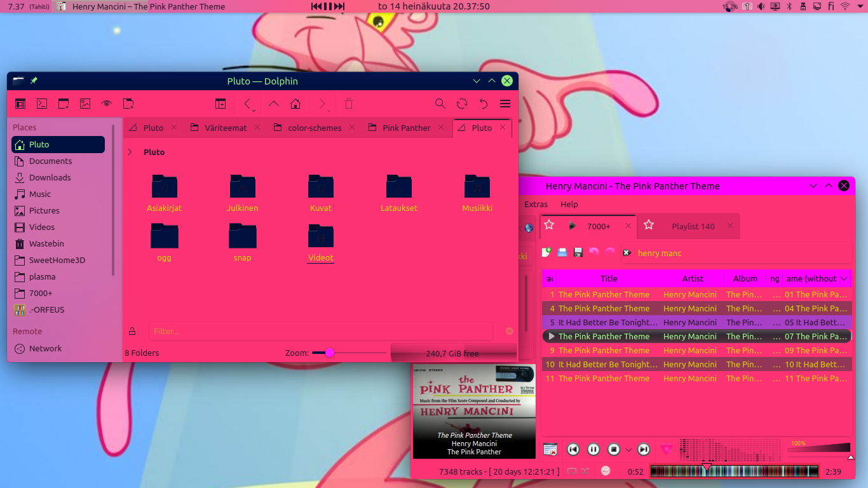
Task: Click the clear playlist icon
Action: coord(550,449)
